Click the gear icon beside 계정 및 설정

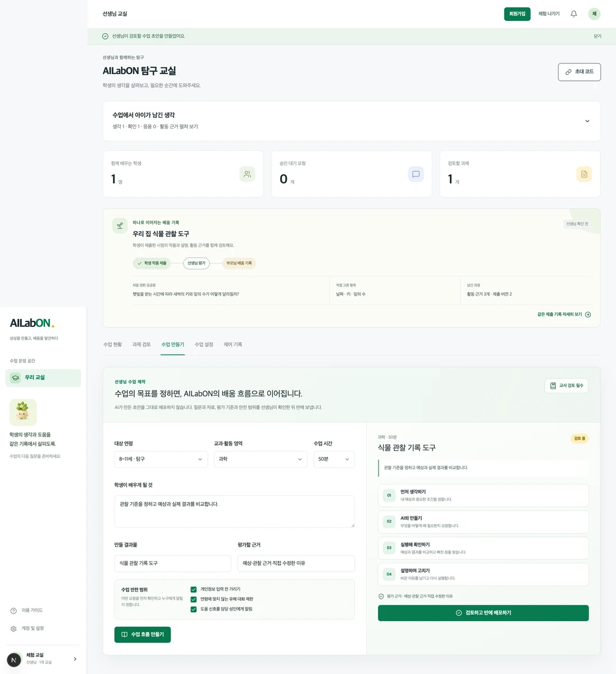pyautogui.click(x=13, y=629)
